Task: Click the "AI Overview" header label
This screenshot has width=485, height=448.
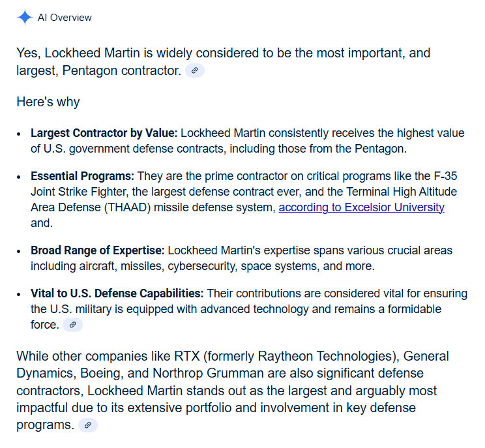Action: tap(65, 18)
